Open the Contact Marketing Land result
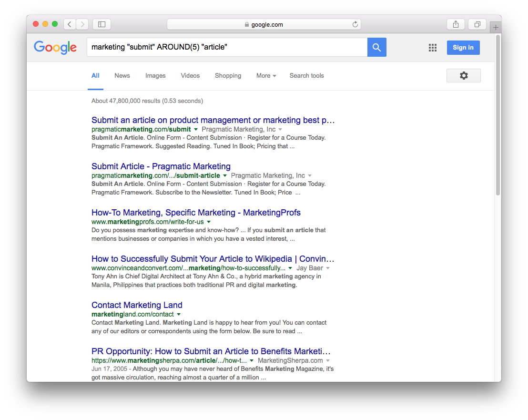528x420 pixels. click(x=137, y=305)
